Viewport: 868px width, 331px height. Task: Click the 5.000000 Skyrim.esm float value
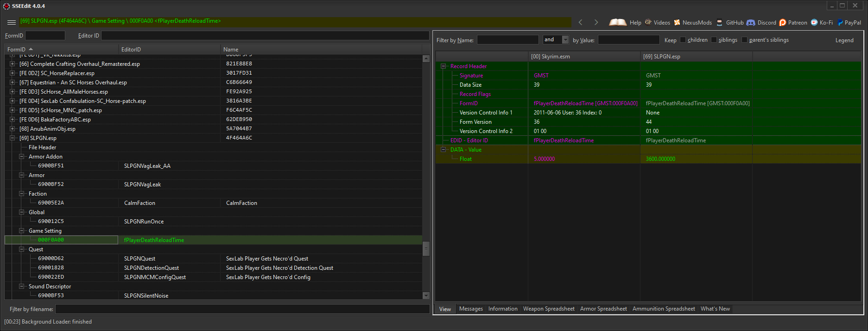(x=544, y=159)
